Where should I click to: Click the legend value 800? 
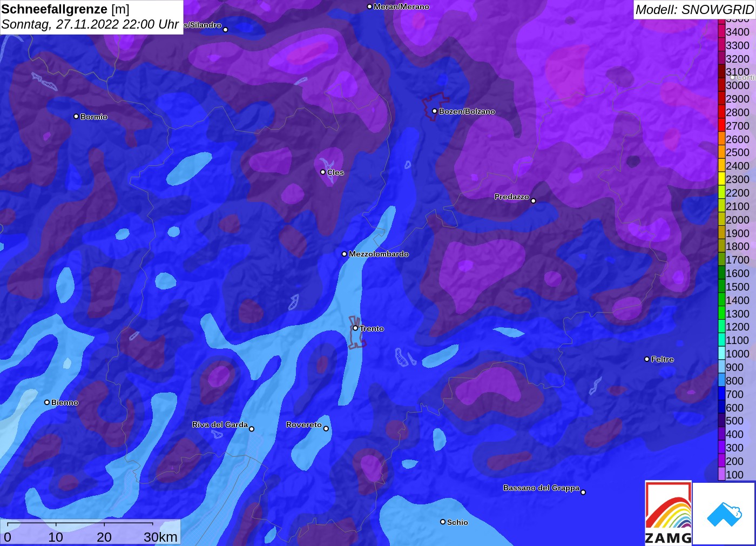point(734,380)
